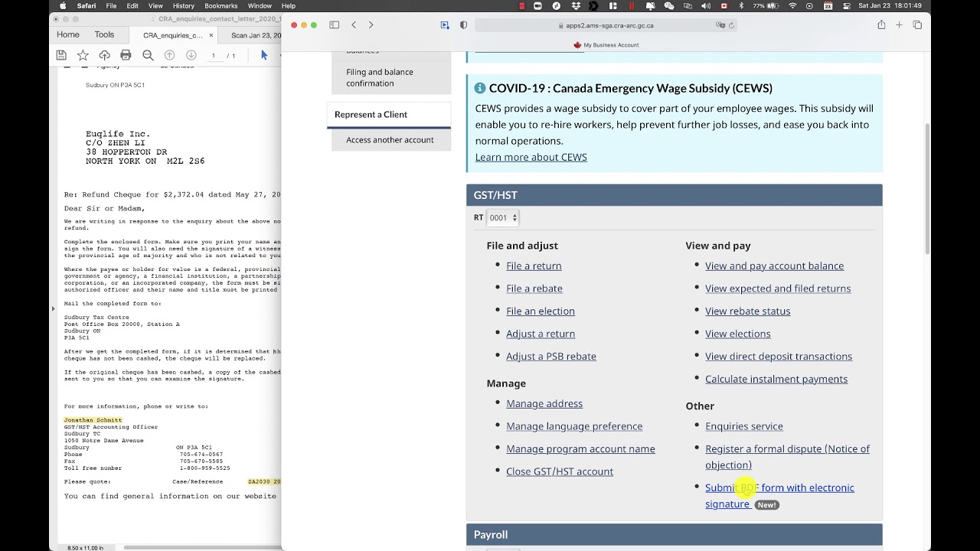Click the cloud upload icon in Acrobat
The width and height of the screenshot is (980, 551).
click(x=104, y=55)
